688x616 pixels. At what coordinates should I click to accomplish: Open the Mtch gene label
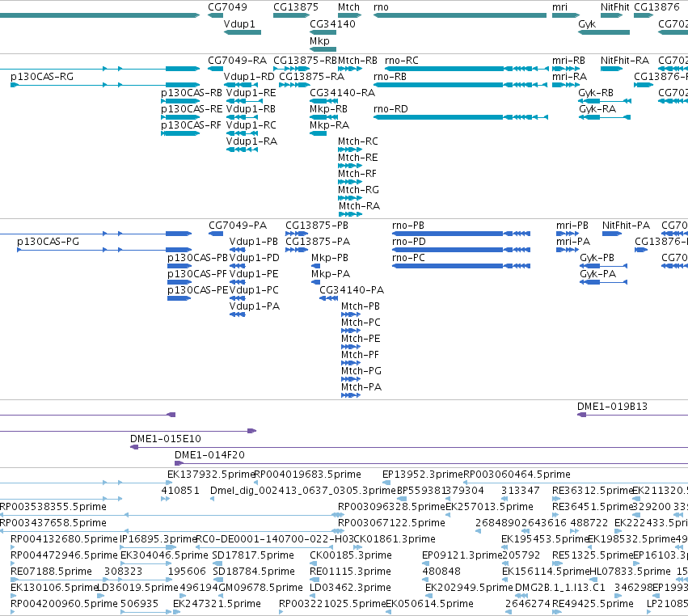pyautogui.click(x=348, y=7)
